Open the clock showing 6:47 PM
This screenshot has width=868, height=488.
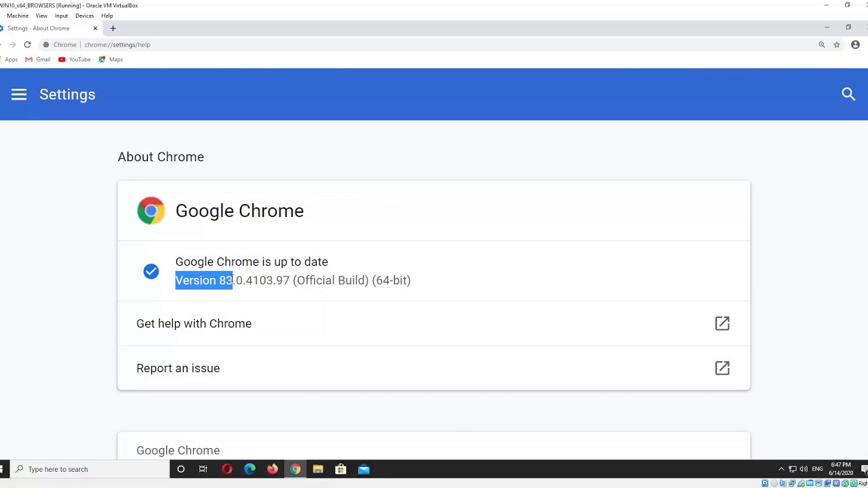click(841, 469)
